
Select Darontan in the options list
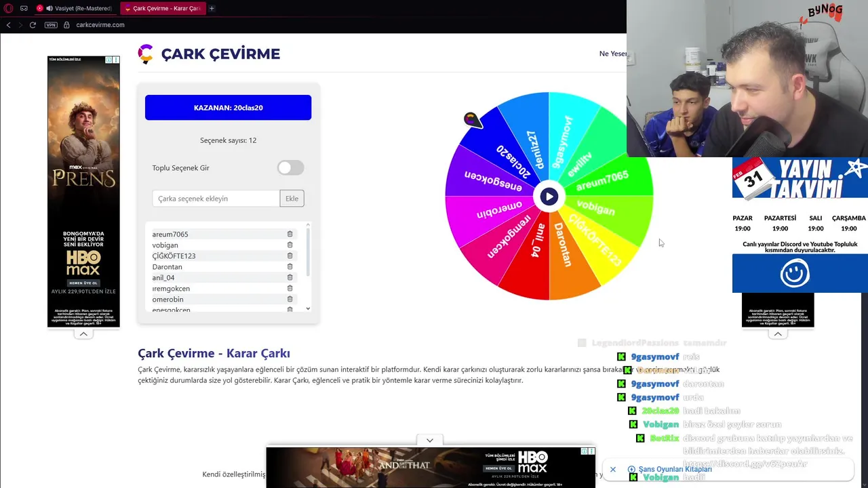click(167, 267)
